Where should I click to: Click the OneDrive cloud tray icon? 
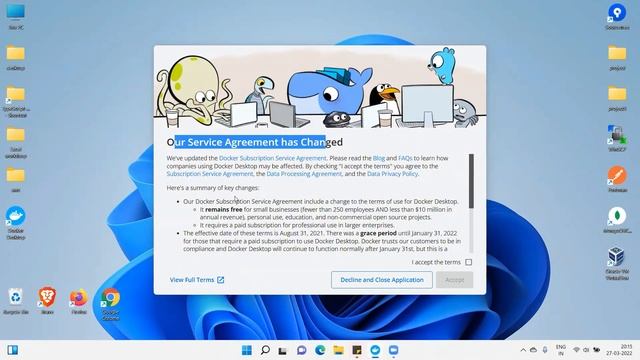coord(533,350)
